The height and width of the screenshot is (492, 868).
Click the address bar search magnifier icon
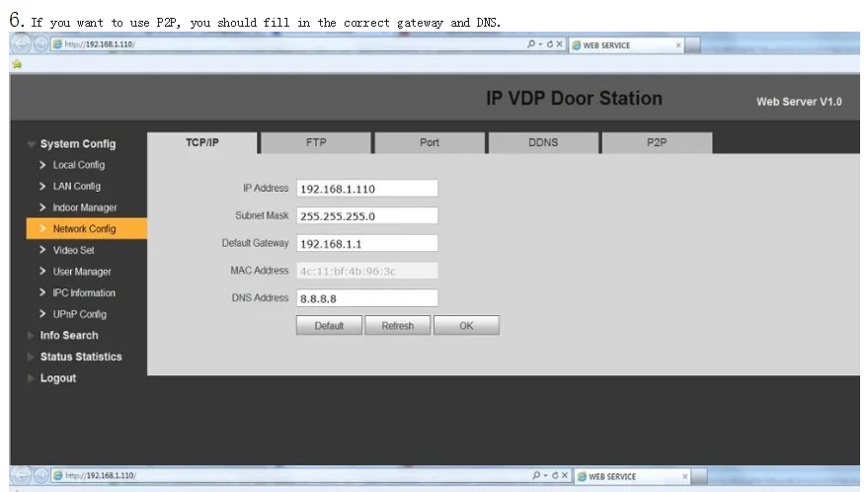point(531,43)
